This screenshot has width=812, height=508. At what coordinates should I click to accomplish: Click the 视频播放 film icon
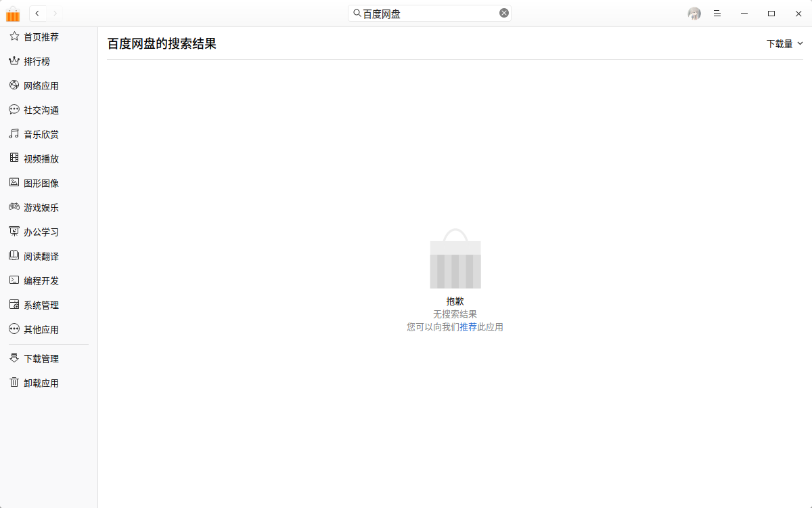coord(14,158)
